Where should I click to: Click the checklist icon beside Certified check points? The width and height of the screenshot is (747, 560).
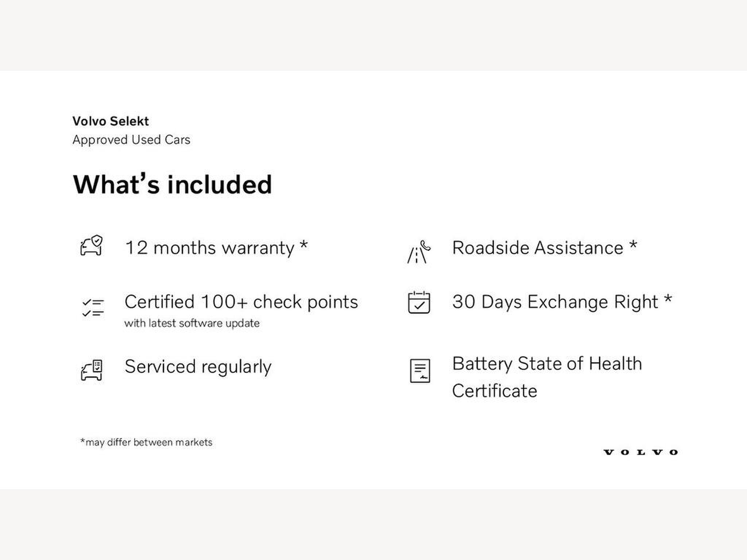click(93, 307)
